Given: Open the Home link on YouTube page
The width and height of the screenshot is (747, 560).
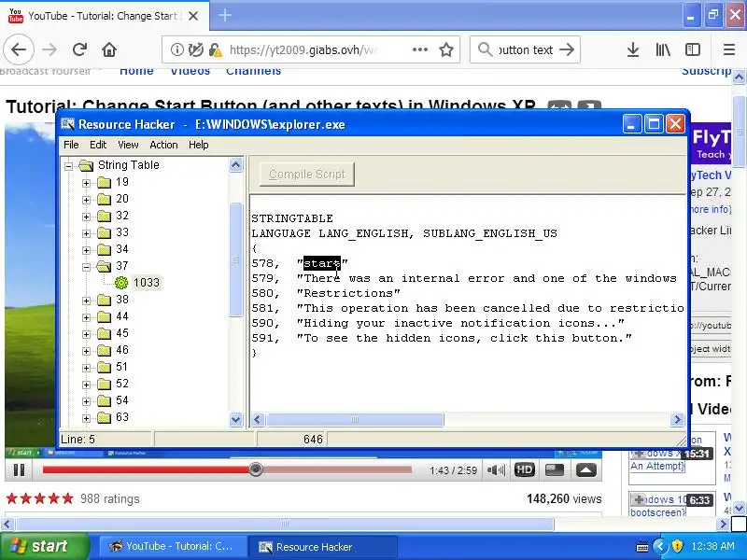Looking at the screenshot, I should pos(136,71).
